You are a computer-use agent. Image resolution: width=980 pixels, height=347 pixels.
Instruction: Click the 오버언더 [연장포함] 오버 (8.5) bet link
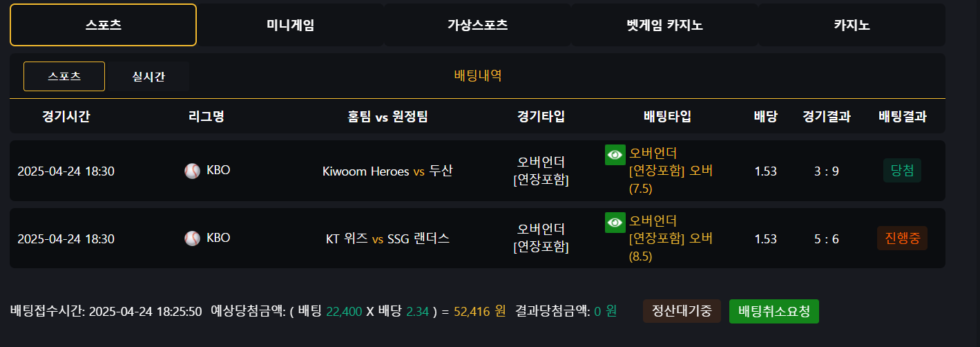(670, 238)
